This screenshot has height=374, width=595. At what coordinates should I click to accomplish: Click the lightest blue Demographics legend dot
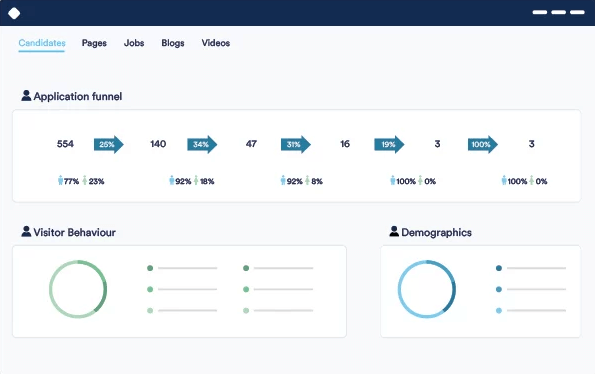pyautogui.click(x=499, y=311)
